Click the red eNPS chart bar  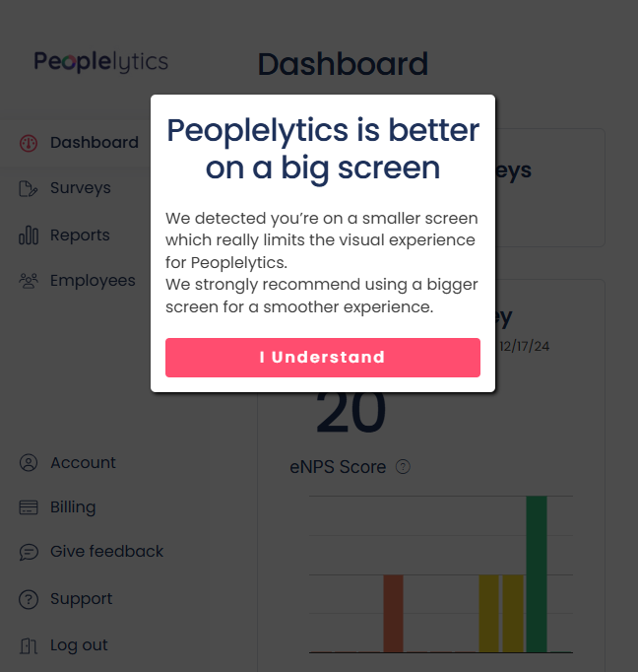393,613
